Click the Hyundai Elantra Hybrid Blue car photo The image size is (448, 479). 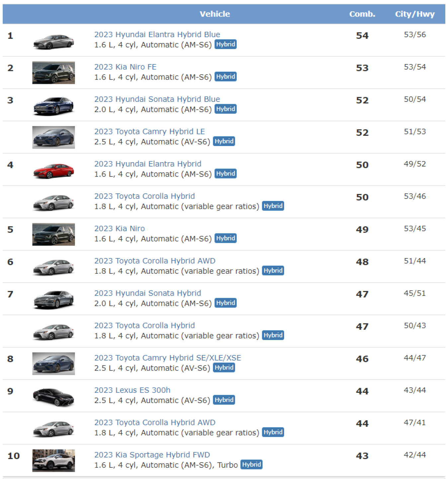(53, 42)
